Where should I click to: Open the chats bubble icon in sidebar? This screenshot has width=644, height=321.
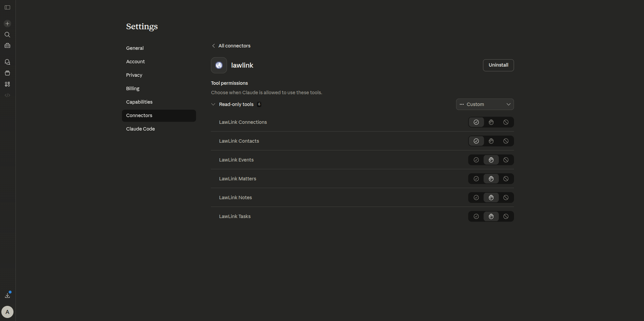coord(7,62)
